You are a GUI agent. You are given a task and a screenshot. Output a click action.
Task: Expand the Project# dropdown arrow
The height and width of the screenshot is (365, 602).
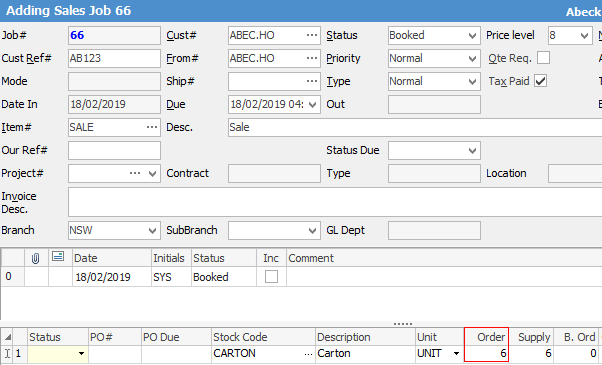pyautogui.click(x=152, y=174)
